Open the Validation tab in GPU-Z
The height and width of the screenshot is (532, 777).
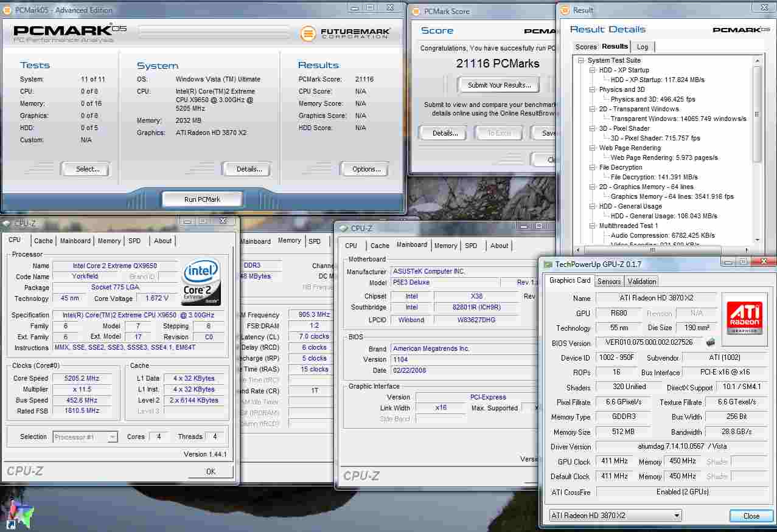642,281
